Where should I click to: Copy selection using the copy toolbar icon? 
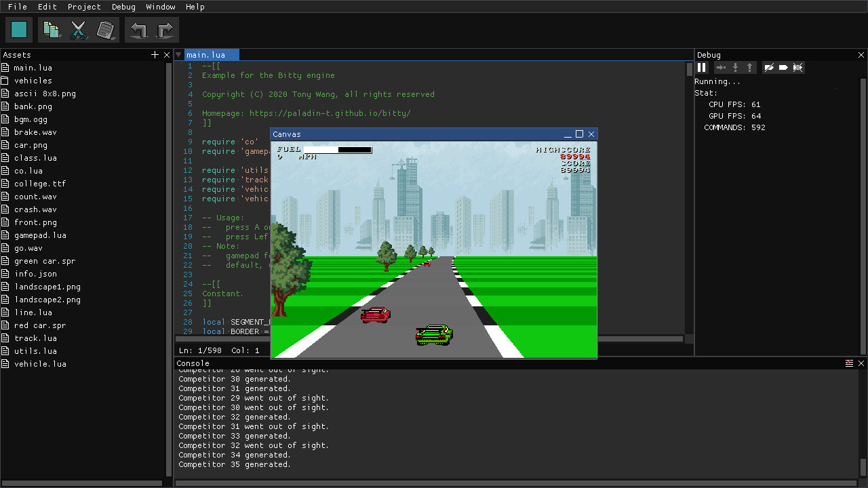tap(52, 29)
